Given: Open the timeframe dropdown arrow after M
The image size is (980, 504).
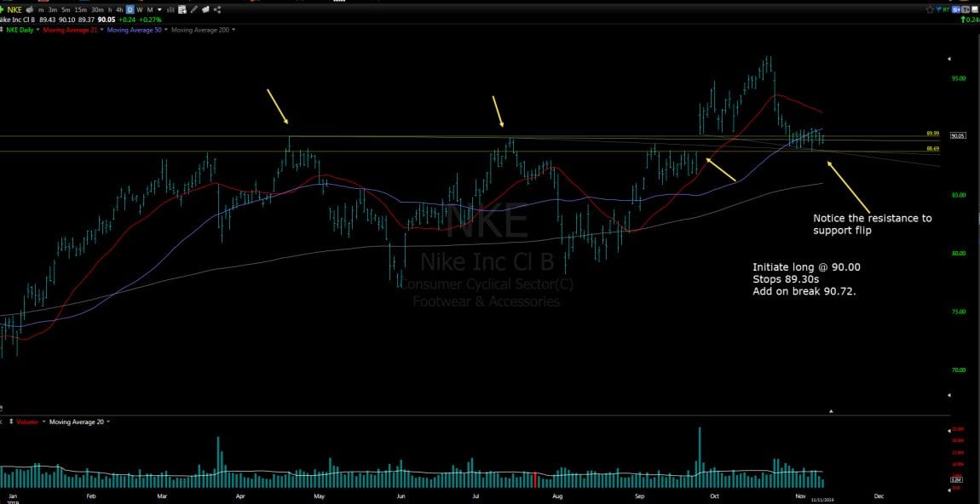Looking at the screenshot, I should click(159, 10).
